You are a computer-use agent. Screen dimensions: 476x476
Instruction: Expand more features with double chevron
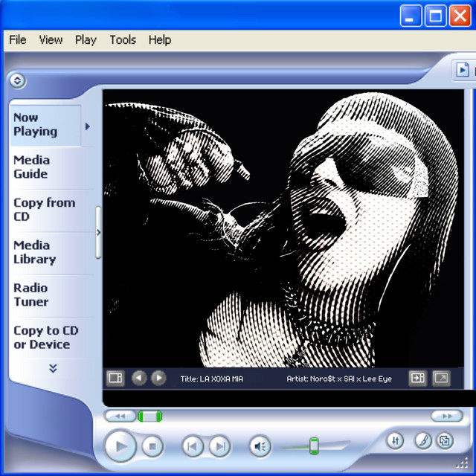click(53, 368)
